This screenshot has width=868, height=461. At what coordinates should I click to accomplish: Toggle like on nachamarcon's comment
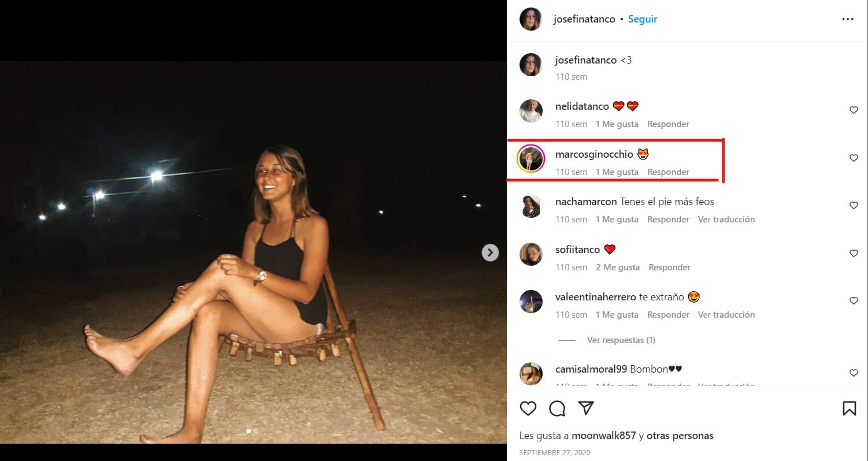pyautogui.click(x=854, y=205)
